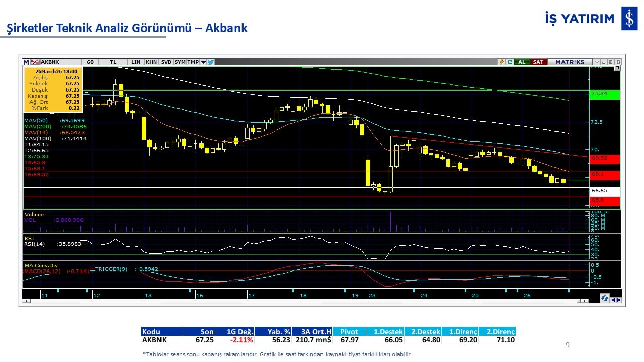Select the TMP template item
The image size is (644, 362).
point(193,62)
